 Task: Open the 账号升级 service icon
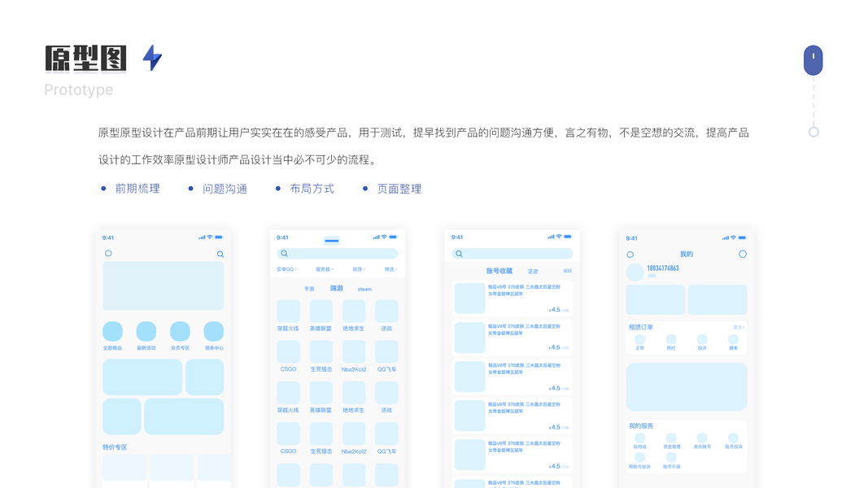[x=671, y=458]
